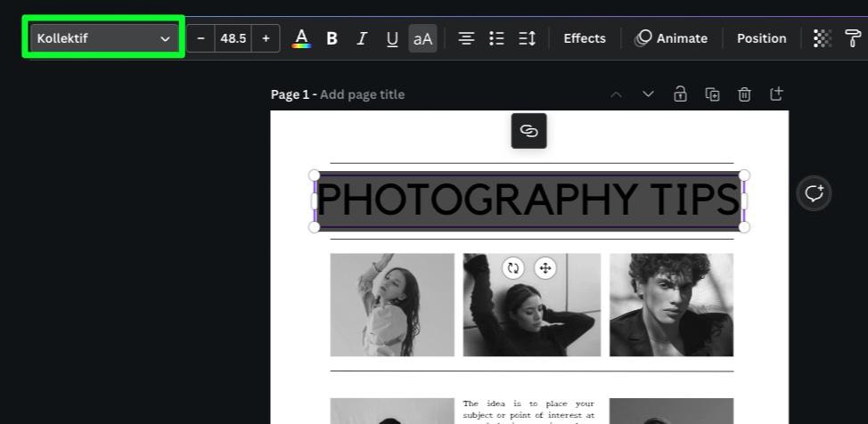Select the 48.5 font size field
868x424 pixels.
click(x=233, y=38)
